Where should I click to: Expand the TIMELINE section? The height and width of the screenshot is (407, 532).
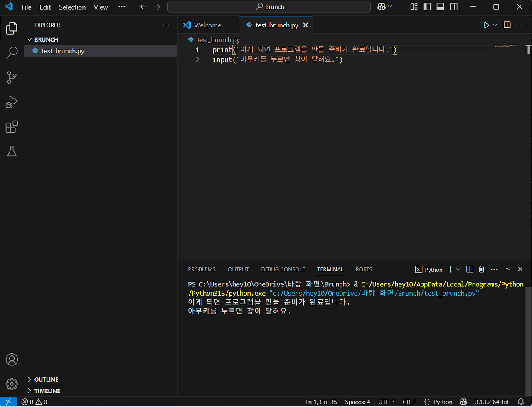coord(47,391)
